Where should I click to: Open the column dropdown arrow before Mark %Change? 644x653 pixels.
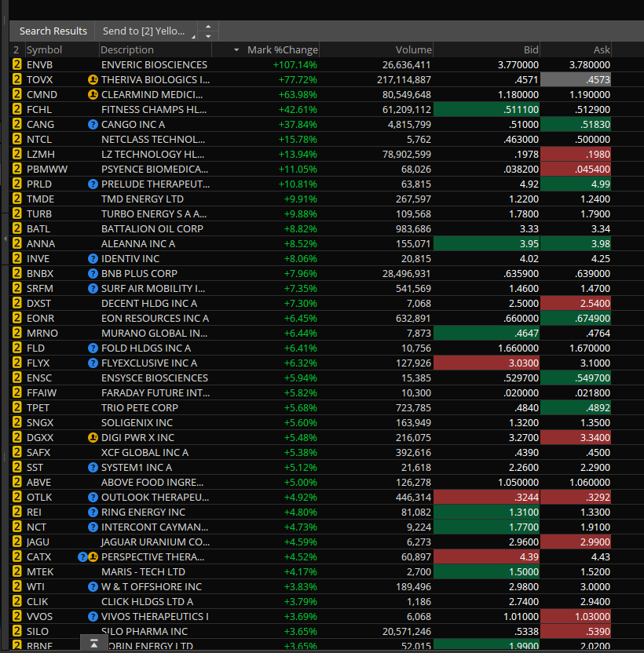[x=236, y=50]
